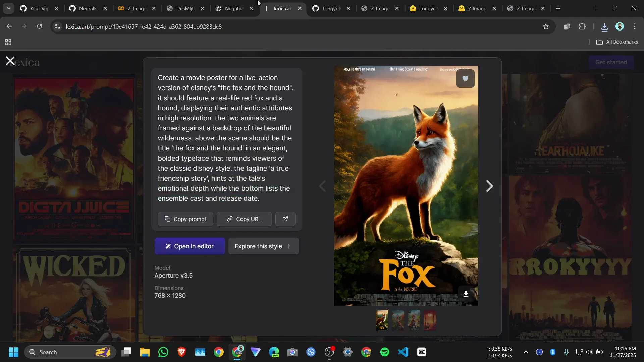The width and height of the screenshot is (644, 362).
Task: Click the heart favorite icon on poster
Action: pyautogui.click(x=465, y=78)
